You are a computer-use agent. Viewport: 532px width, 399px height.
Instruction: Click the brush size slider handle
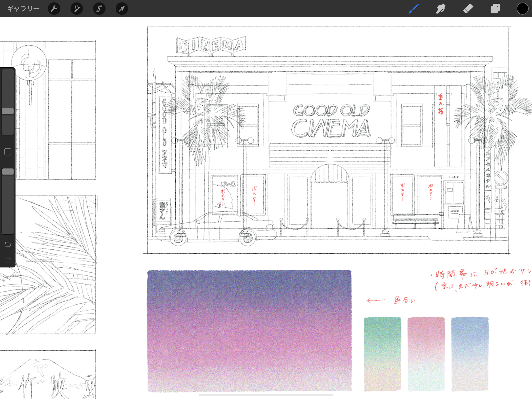coord(8,111)
